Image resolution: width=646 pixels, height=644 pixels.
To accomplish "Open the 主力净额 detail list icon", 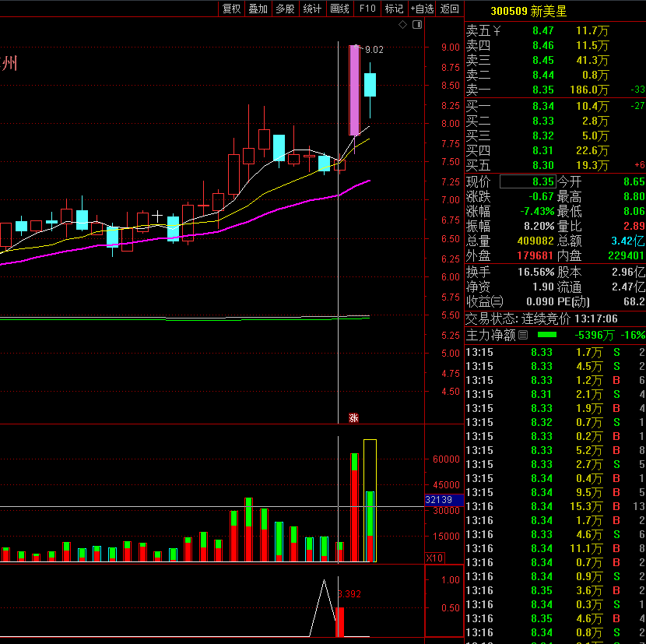I will [523, 335].
